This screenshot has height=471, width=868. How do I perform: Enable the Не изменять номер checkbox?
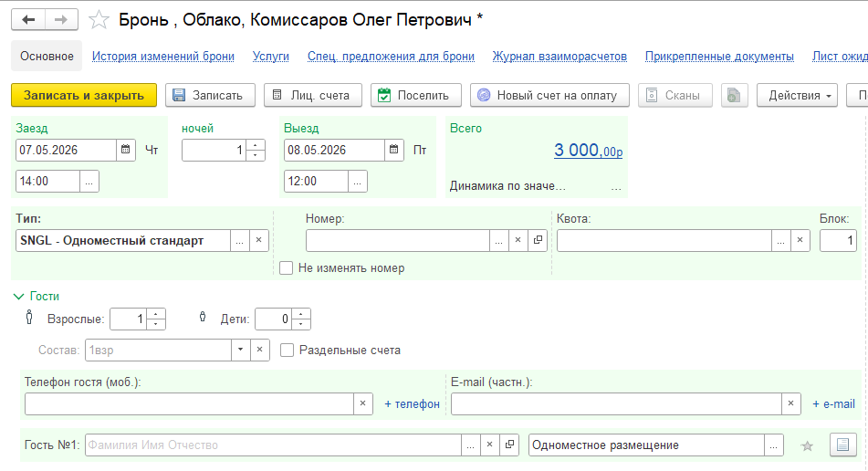tap(287, 268)
